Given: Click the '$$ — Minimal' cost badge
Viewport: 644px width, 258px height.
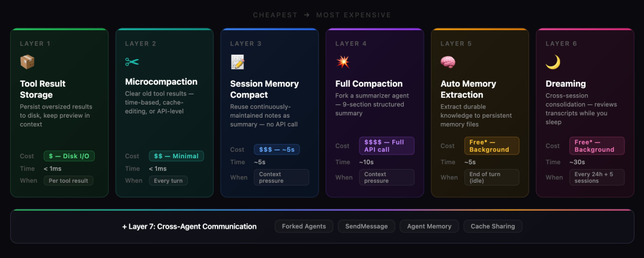Looking at the screenshot, I should coord(177,156).
